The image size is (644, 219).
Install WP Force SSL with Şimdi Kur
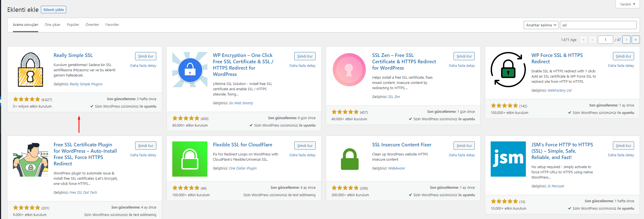[x=624, y=56]
